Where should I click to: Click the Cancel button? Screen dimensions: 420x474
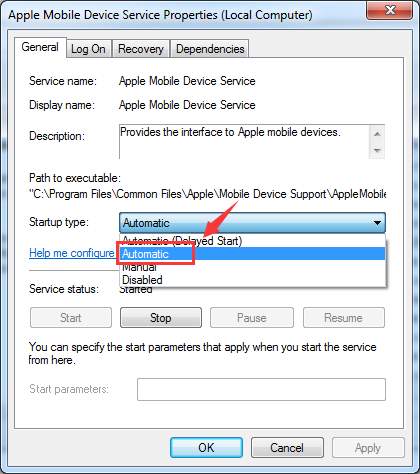click(x=287, y=447)
